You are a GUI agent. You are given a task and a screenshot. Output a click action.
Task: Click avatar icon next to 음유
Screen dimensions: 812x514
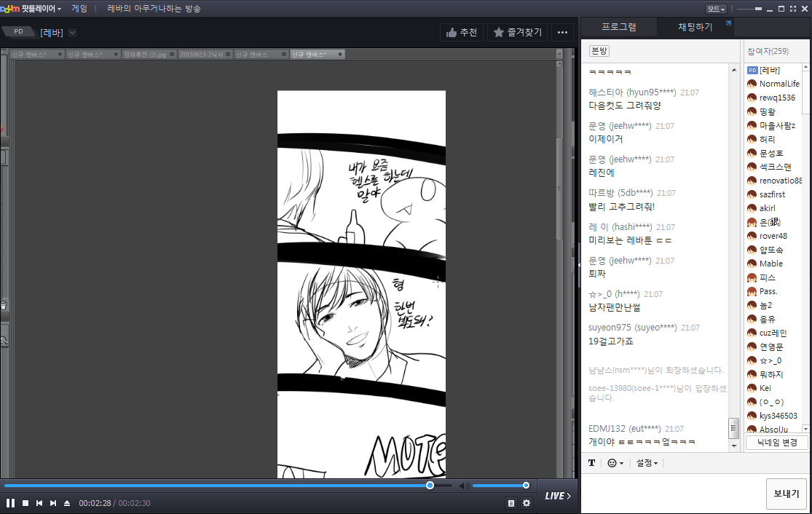[x=752, y=319]
